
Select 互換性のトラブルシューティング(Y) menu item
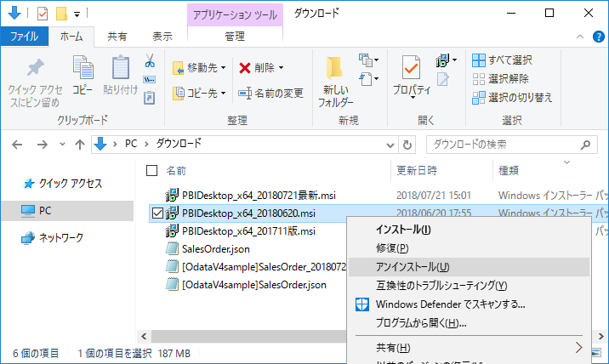pos(469,286)
